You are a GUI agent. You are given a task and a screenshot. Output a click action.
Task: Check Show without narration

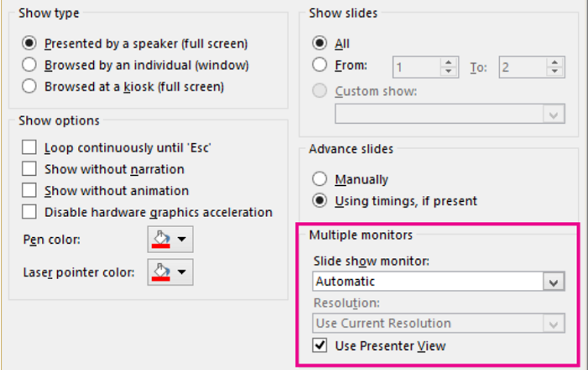click(30, 169)
